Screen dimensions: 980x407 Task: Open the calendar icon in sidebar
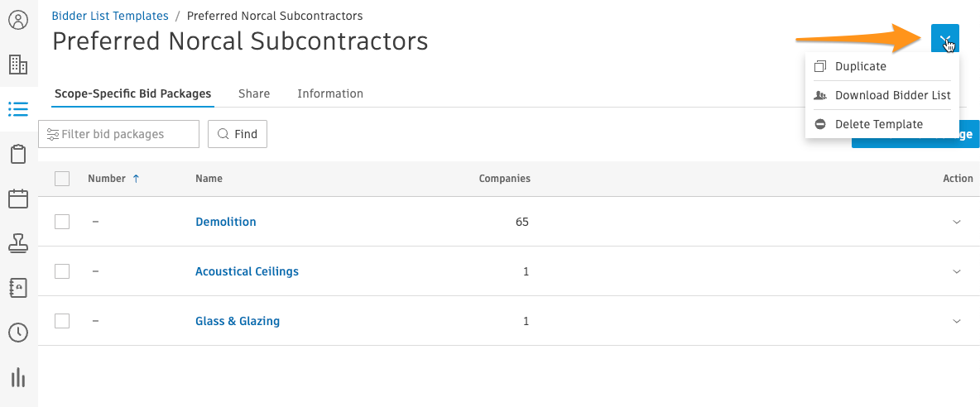click(x=18, y=199)
